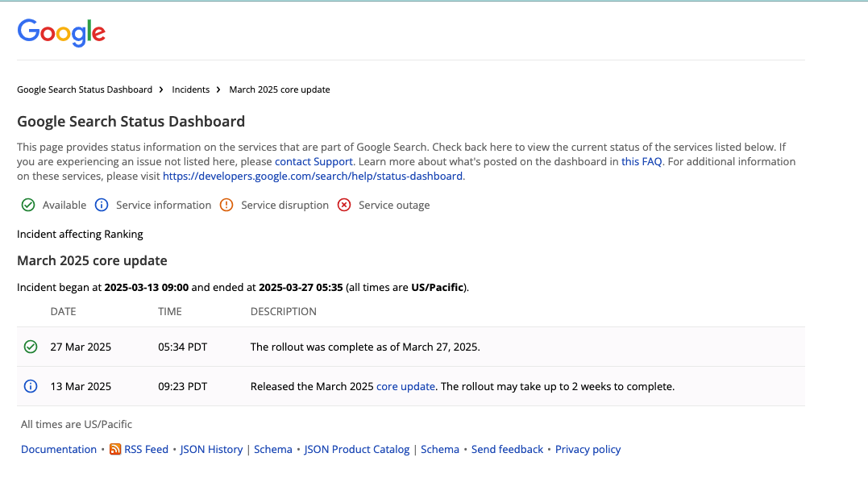The height and width of the screenshot is (478, 868).
Task: Open the JSON History link
Action: pos(211,449)
